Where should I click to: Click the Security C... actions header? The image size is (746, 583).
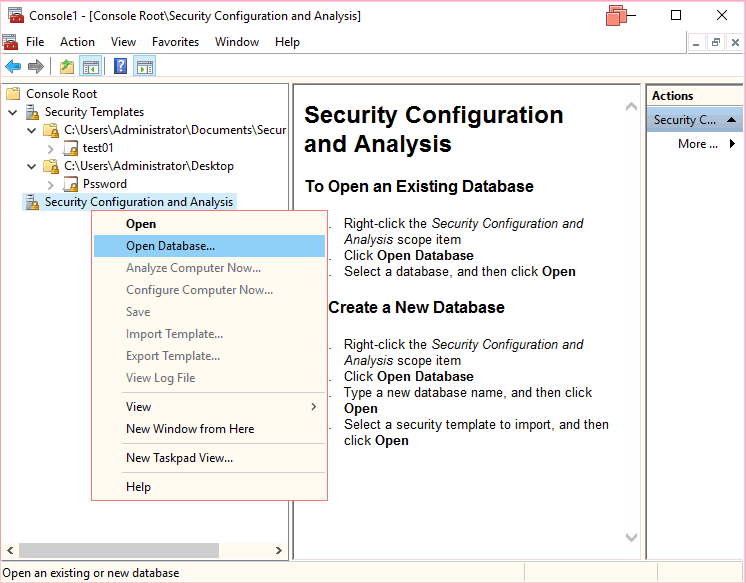pyautogui.click(x=694, y=120)
